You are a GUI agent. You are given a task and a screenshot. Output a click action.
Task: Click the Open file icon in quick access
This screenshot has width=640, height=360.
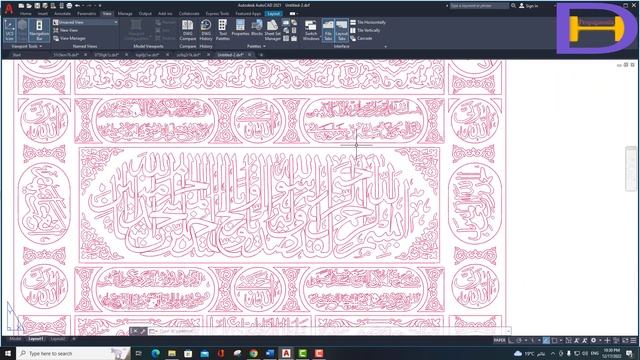pos(29,6)
